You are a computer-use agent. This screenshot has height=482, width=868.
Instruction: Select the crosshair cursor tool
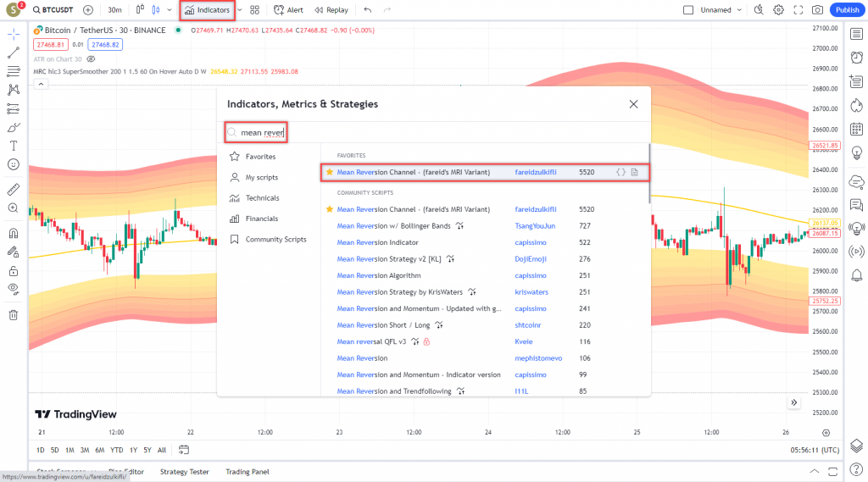[x=14, y=35]
